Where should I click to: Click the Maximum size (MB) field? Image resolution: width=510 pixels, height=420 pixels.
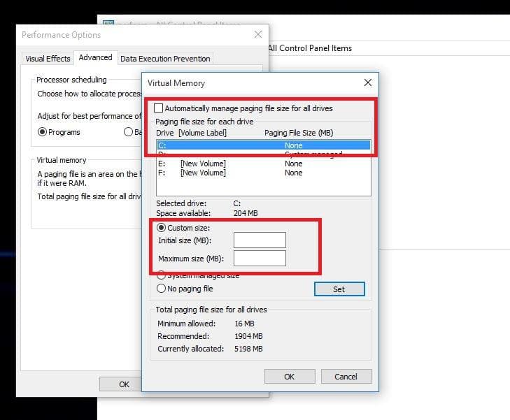coord(260,259)
